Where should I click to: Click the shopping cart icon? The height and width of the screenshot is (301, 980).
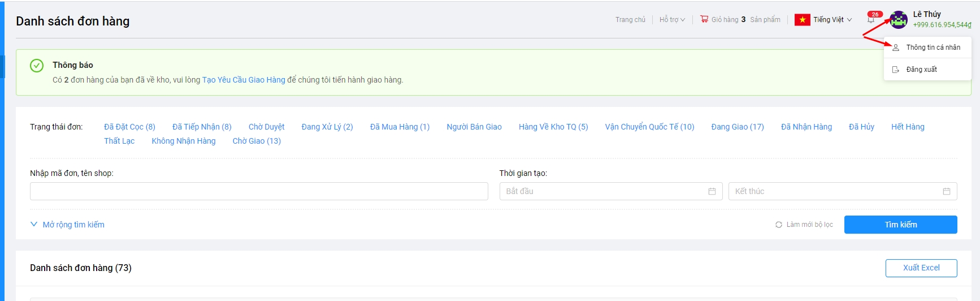tap(704, 19)
